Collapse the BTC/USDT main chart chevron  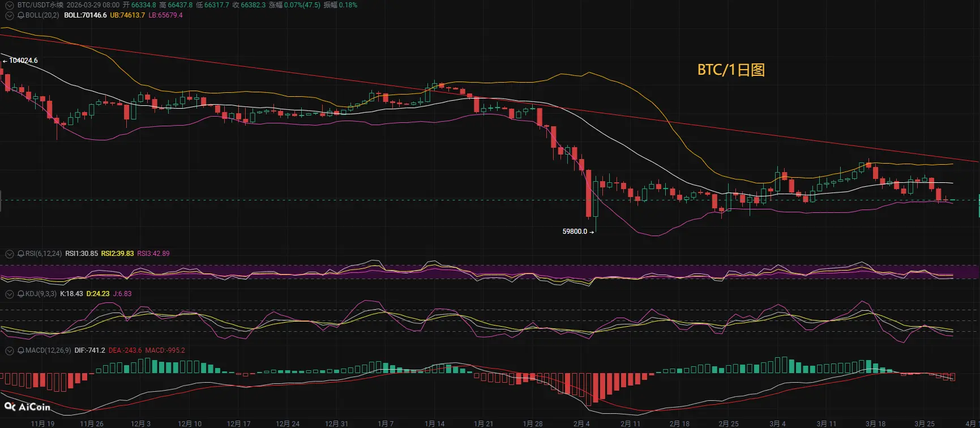[x=9, y=5]
